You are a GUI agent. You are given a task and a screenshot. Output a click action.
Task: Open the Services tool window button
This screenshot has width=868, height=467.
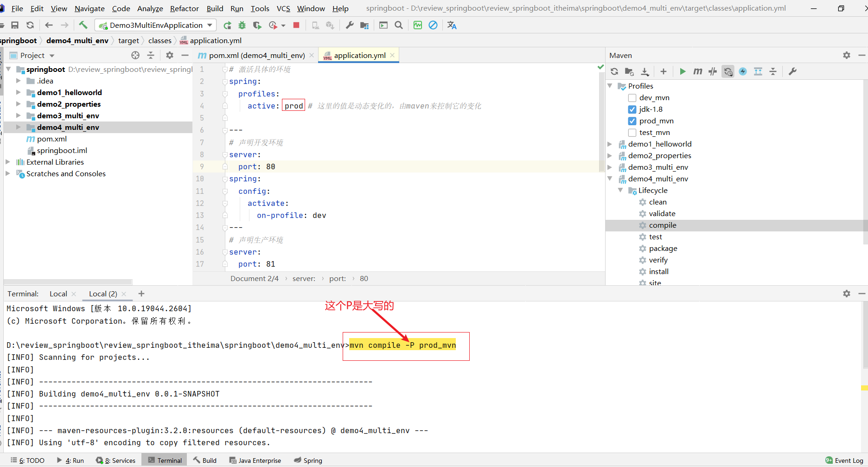[116, 461]
